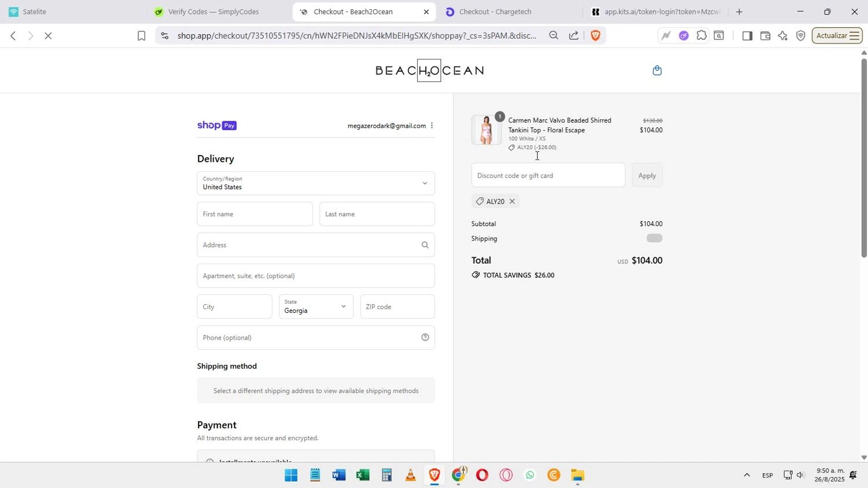Focus the First name field
Screen dimensions: 868x488
[255, 214]
